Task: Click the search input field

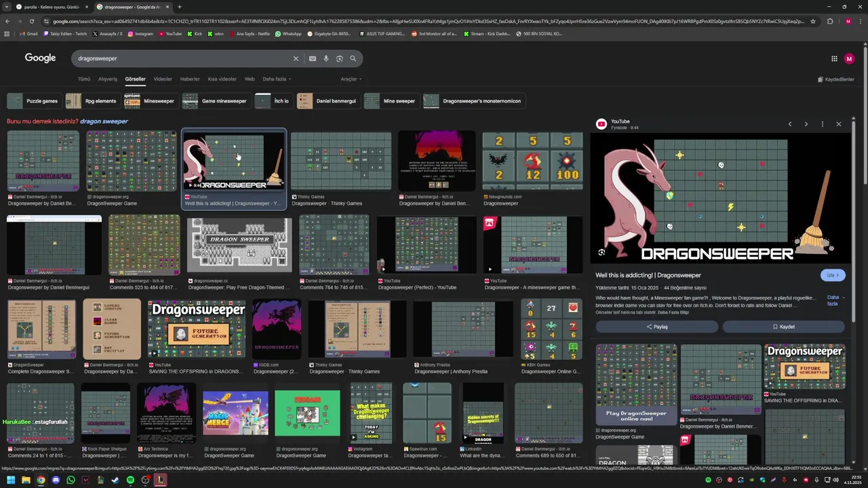Action: (183, 58)
